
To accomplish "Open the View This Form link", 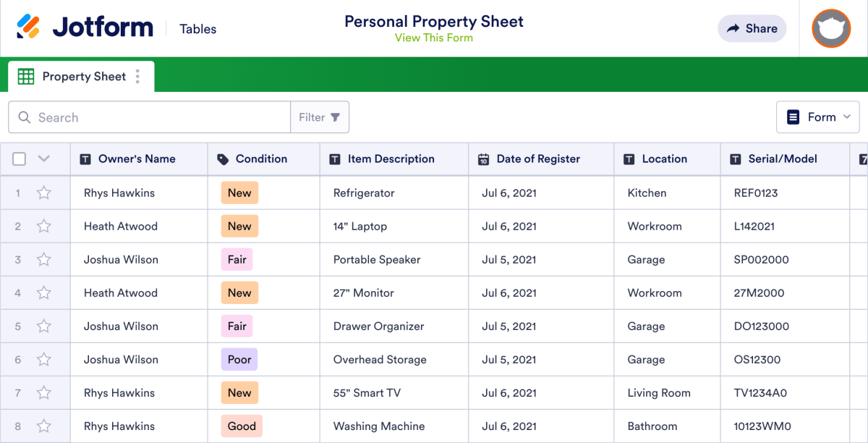I will coord(434,38).
